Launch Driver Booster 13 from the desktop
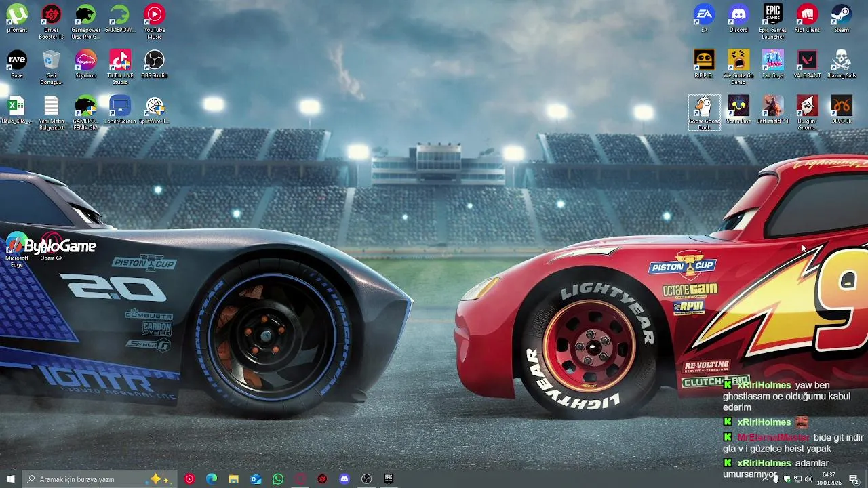This screenshot has height=488, width=868. pyautogui.click(x=52, y=22)
